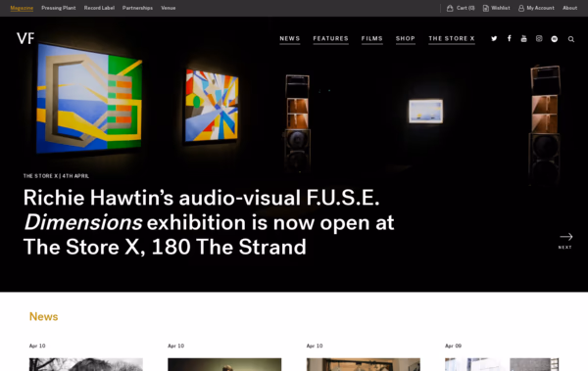
Task: Open the Richie Hawtin exhibition headline
Action: click(x=209, y=222)
